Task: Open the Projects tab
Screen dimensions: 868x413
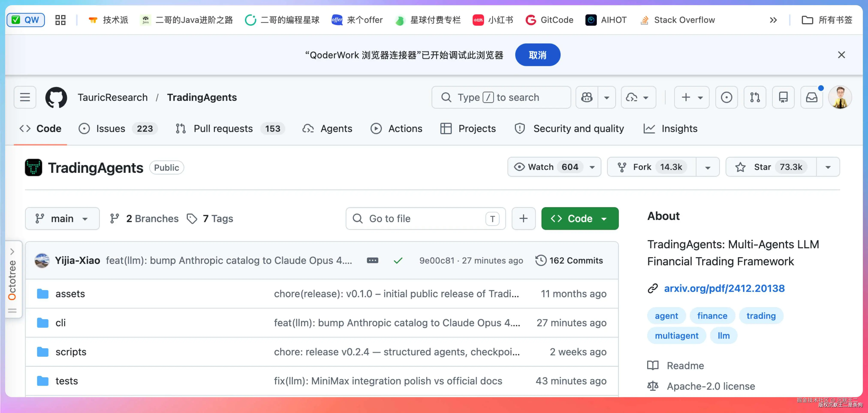Action: click(468, 129)
